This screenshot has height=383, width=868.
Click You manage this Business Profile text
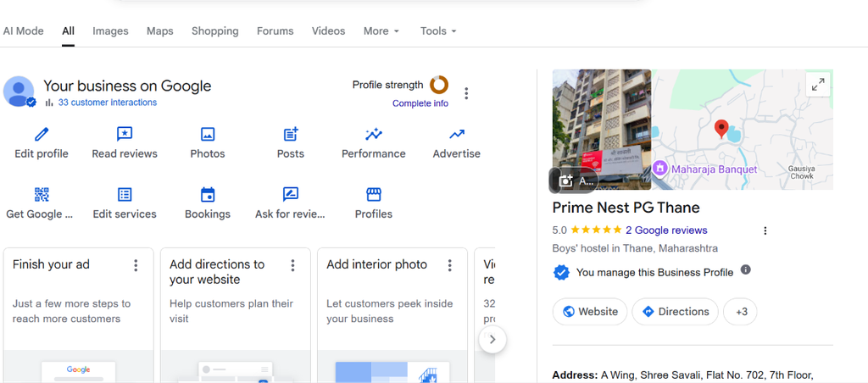[x=655, y=272]
